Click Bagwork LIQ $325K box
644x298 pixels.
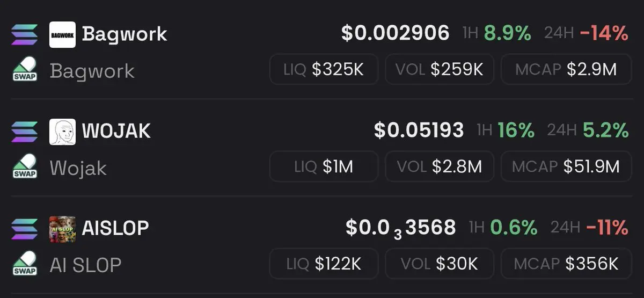[324, 69]
